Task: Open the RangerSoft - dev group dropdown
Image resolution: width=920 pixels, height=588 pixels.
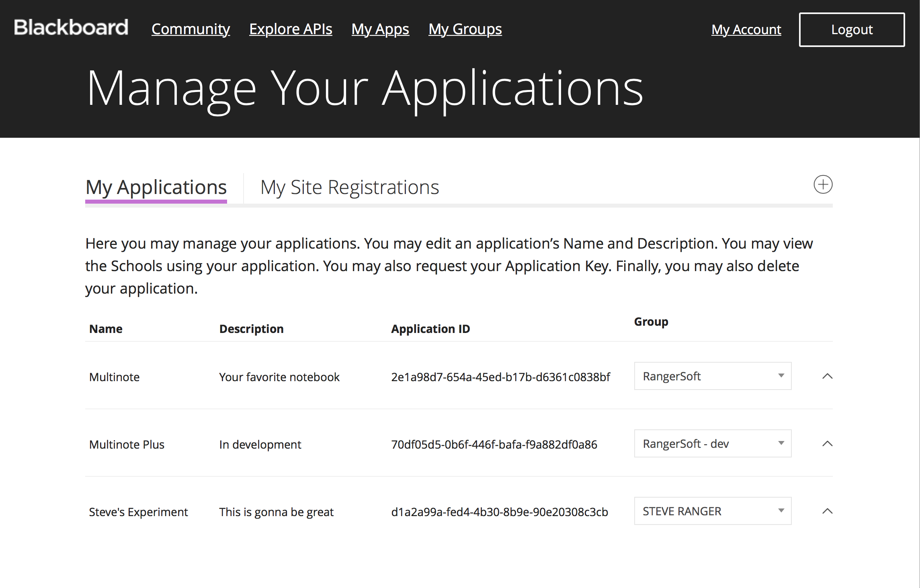Action: coord(713,443)
